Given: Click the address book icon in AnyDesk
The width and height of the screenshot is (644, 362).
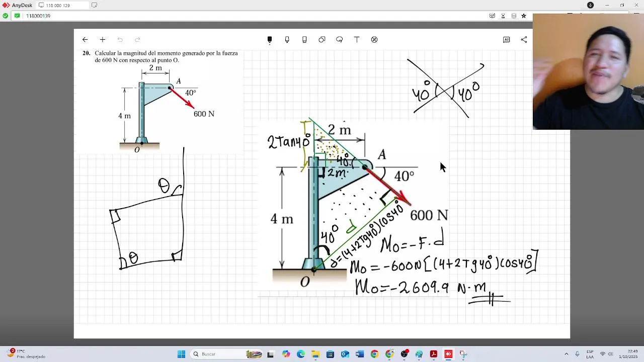Looking at the screenshot, I should tap(514, 16).
